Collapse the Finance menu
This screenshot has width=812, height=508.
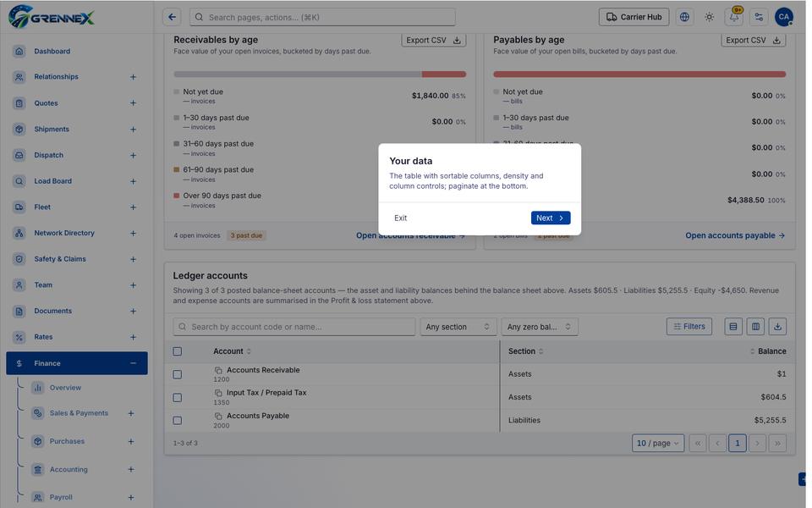pyautogui.click(x=133, y=363)
